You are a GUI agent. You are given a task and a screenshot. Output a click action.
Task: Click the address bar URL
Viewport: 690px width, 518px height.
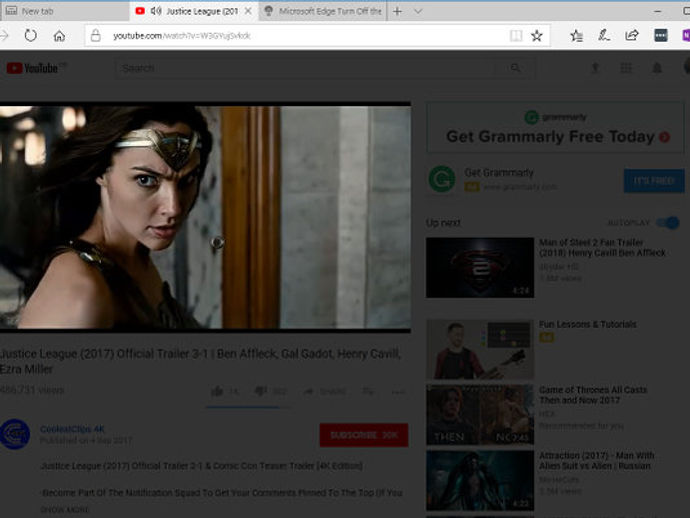pyautogui.click(x=182, y=36)
